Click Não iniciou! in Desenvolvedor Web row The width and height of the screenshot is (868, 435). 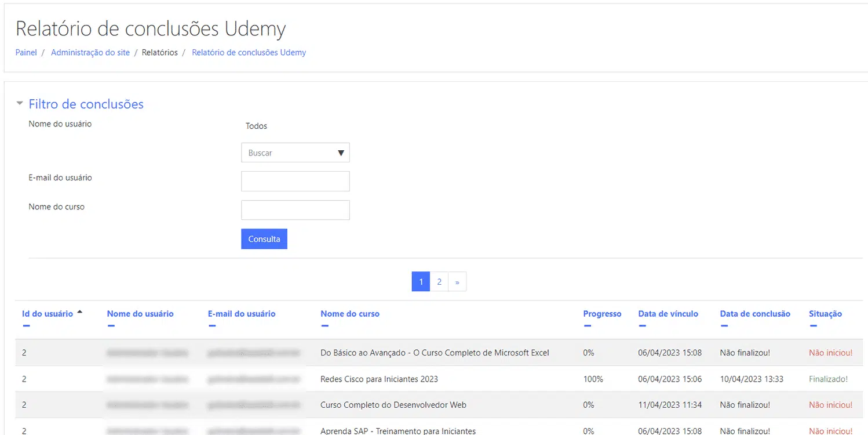[x=831, y=405]
